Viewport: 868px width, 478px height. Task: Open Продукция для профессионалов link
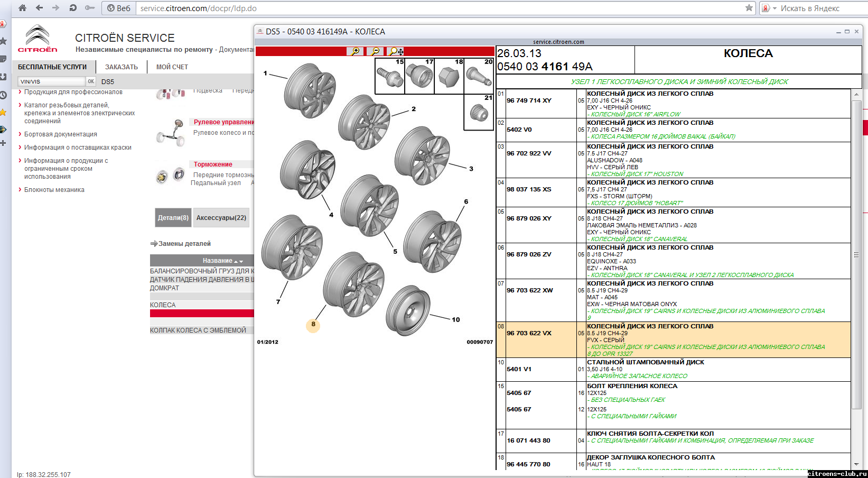pyautogui.click(x=73, y=92)
